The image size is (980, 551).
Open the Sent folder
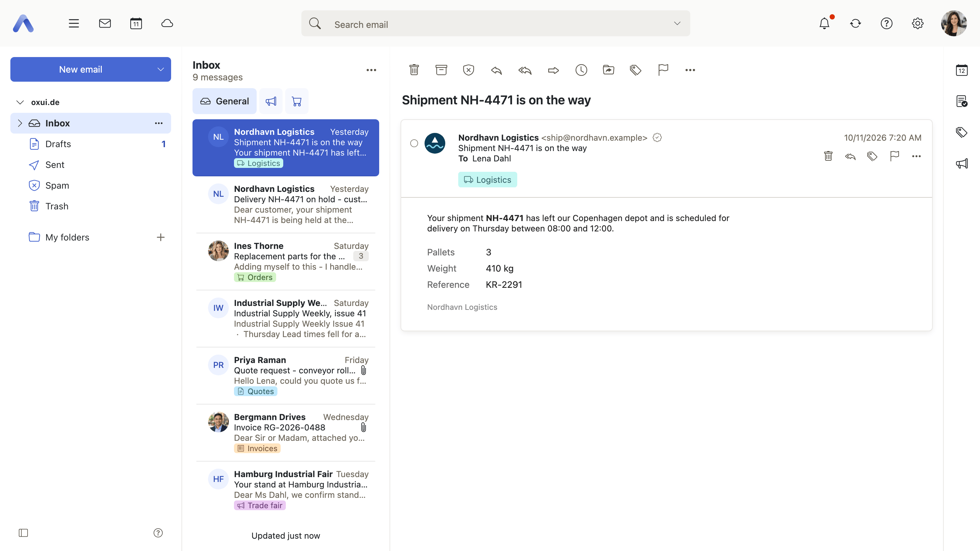90,165
